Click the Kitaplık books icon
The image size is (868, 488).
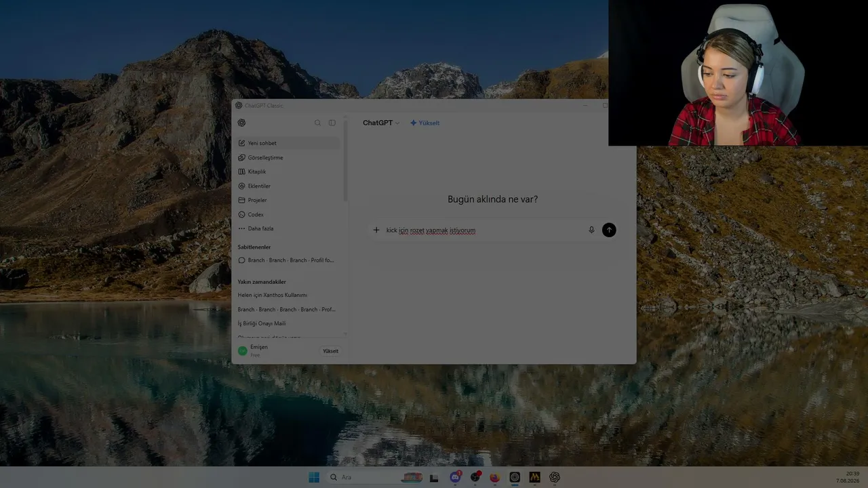pyautogui.click(x=241, y=171)
